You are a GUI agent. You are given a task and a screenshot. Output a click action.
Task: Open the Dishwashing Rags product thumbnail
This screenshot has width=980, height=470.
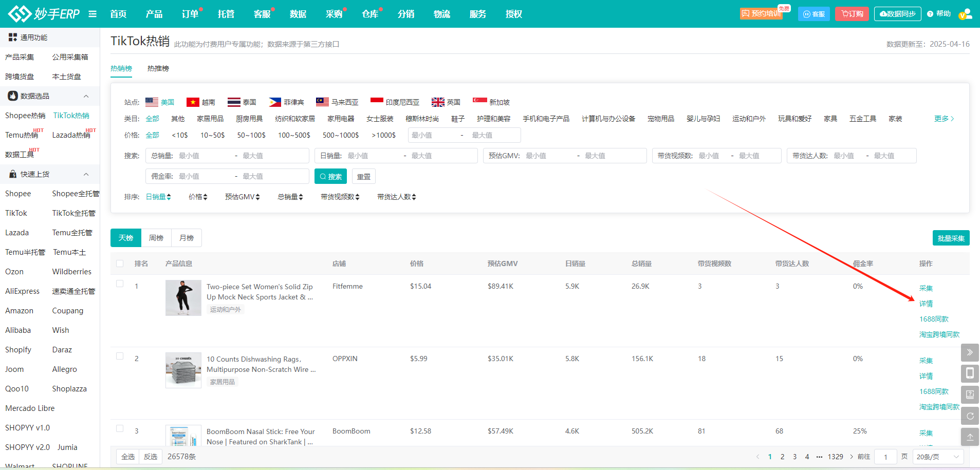183,370
